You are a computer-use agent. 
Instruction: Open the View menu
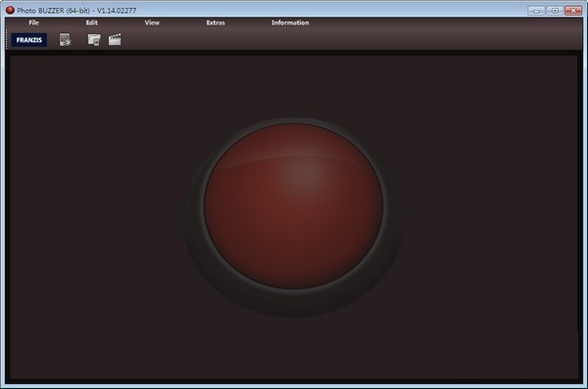point(152,23)
